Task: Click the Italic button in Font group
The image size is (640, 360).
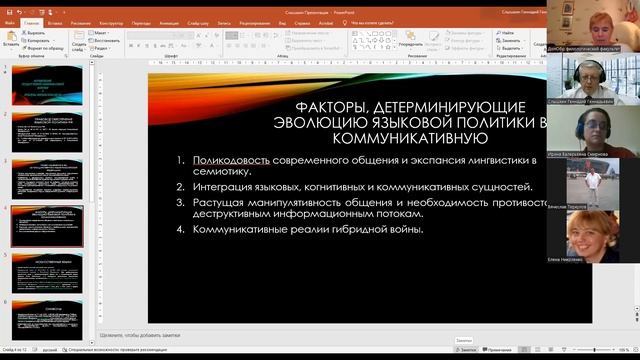Action: tap(139, 46)
